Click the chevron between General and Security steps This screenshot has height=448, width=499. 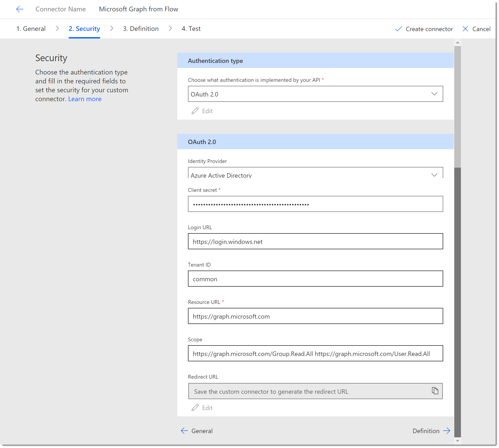(57, 28)
